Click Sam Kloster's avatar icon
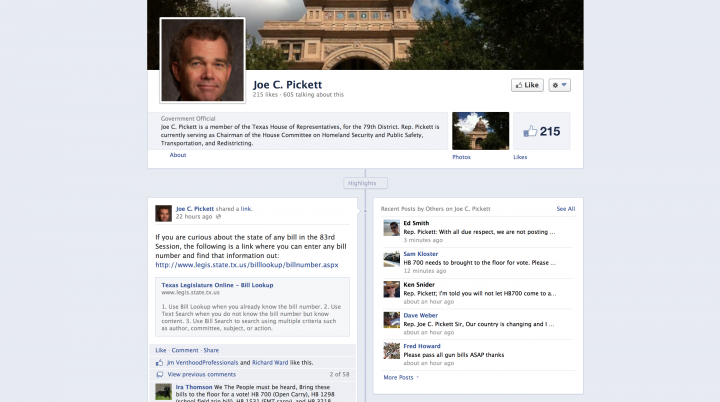The width and height of the screenshot is (720, 402). (391, 259)
